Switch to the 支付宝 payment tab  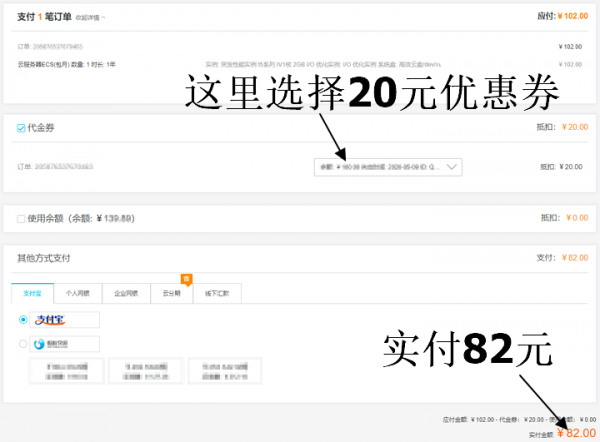[x=33, y=293]
